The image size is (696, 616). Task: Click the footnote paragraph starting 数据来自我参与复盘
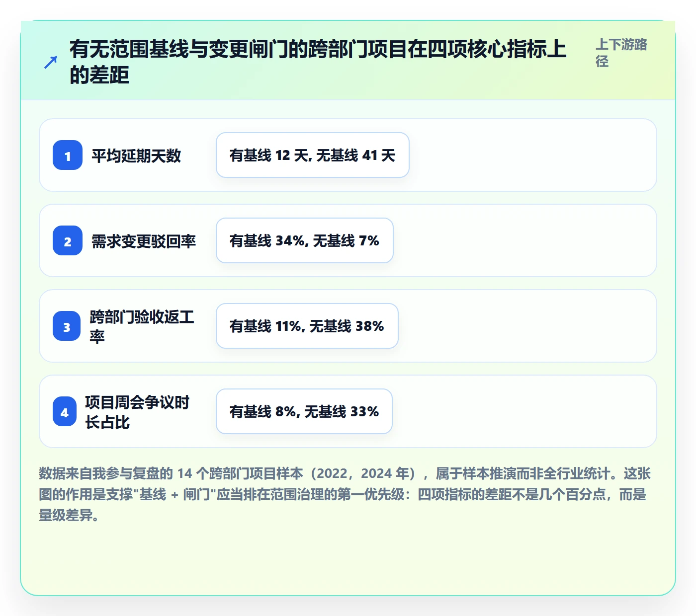tap(345, 494)
